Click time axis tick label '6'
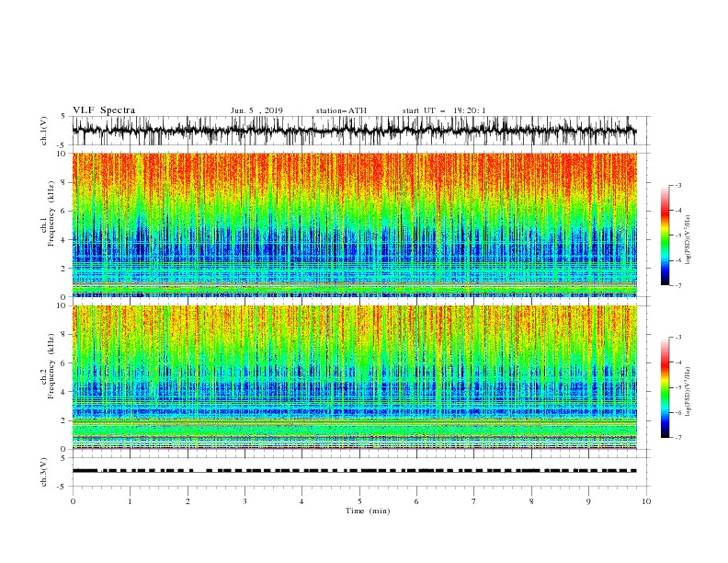Image resolution: width=728 pixels, height=563 pixels. click(x=416, y=501)
